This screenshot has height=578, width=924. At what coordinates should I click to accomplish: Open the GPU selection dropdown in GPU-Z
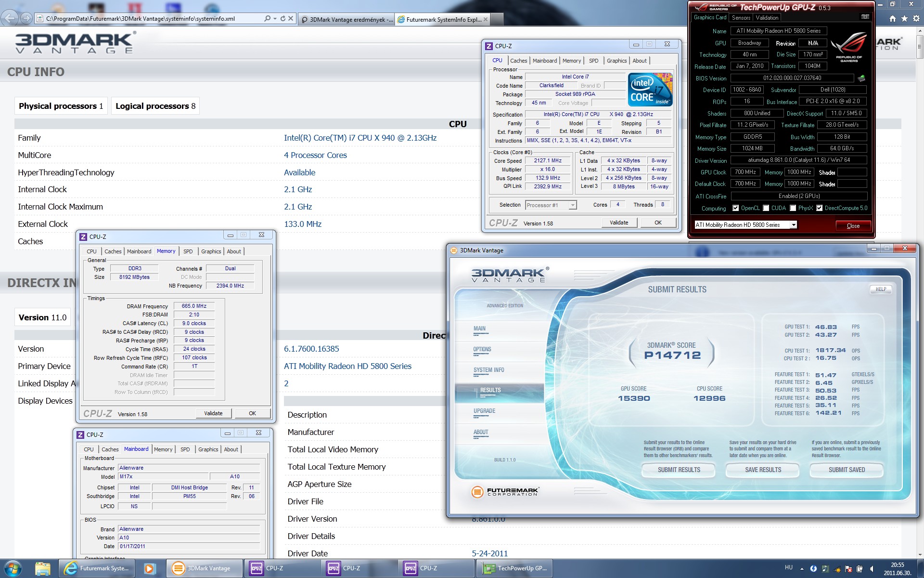point(793,225)
